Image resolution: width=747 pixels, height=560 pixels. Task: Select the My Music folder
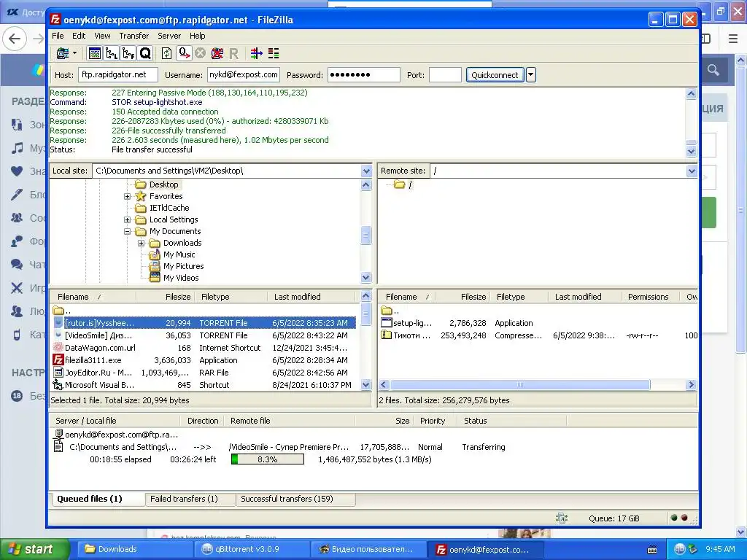[x=179, y=254]
